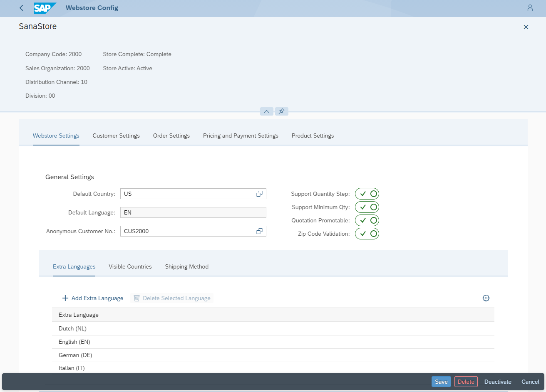
Task: Click Cancel in the footer
Action: 530,382
